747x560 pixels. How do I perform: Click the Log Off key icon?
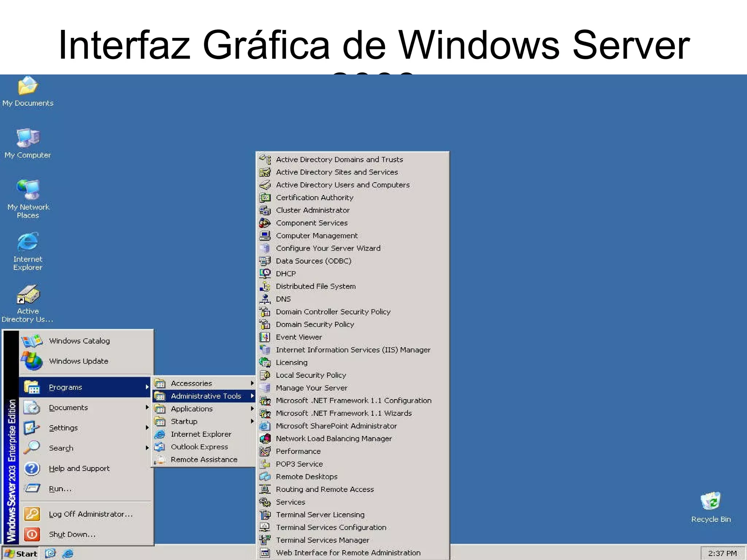point(32,514)
